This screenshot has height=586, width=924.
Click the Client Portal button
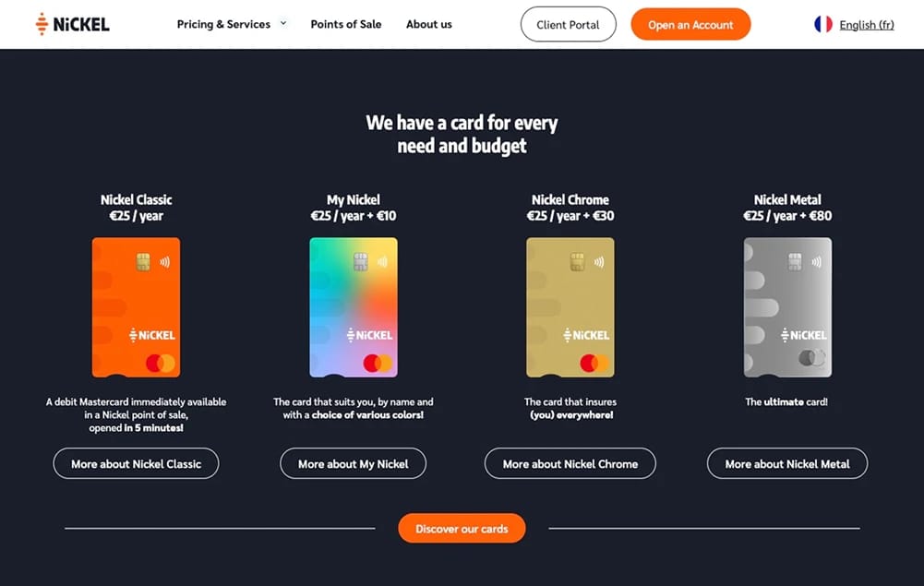click(x=568, y=25)
